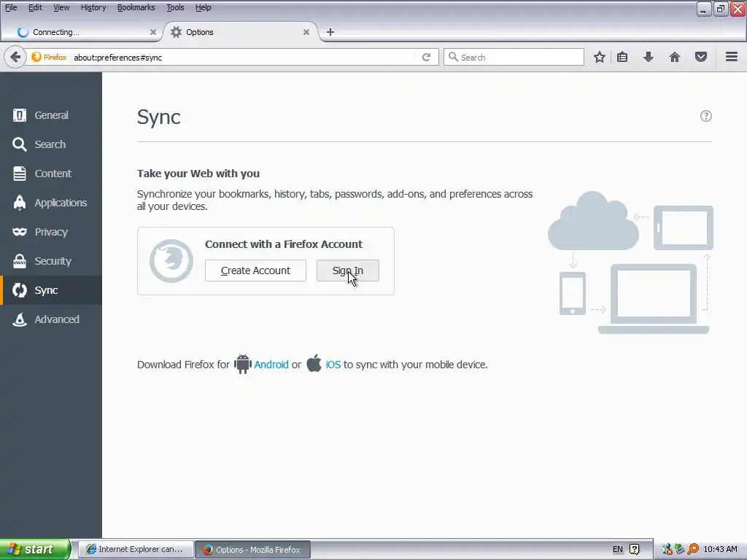Click the magnifier icon in search box
Viewport: 747px width, 560px height.
click(x=454, y=57)
